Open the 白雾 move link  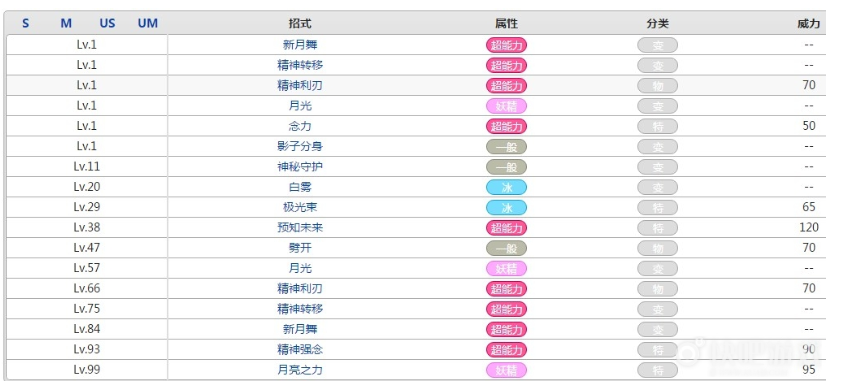pos(300,187)
